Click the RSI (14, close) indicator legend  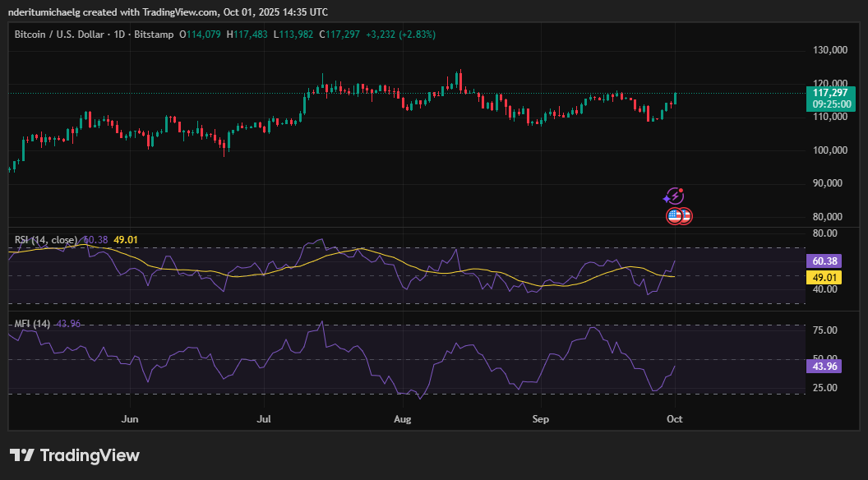46,240
